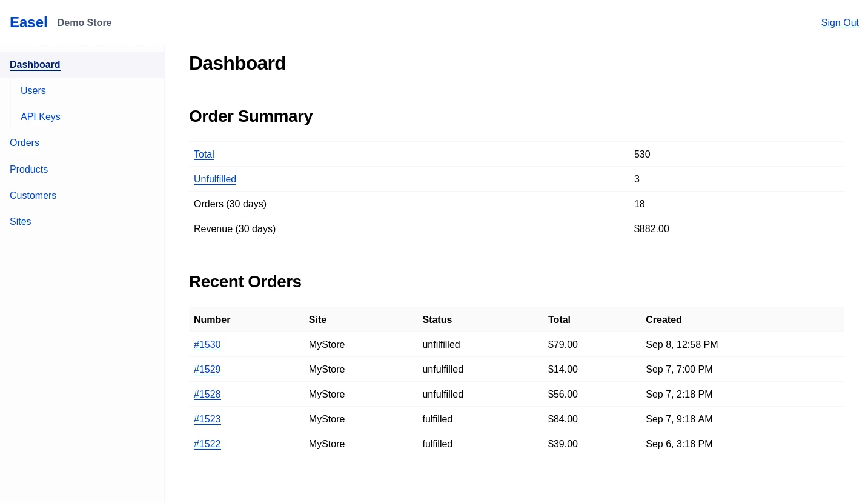Viewport: 868px width, 503px height.
Task: Open the Products page
Action: click(29, 170)
